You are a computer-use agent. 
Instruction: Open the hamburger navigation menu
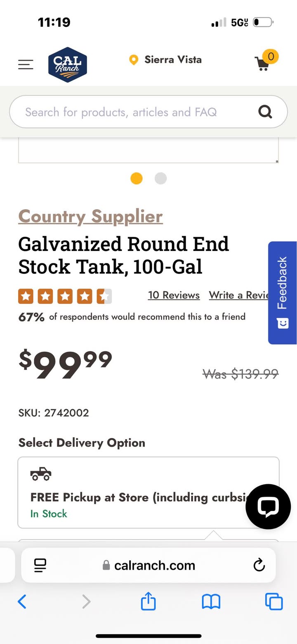[x=26, y=64]
